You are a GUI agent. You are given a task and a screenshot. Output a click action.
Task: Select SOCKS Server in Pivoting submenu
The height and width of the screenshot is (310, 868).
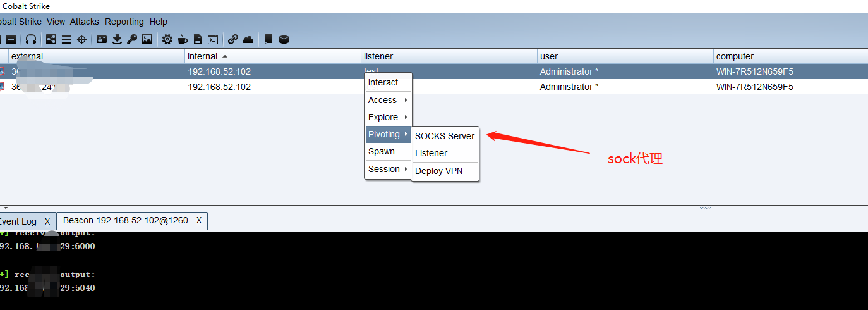pyautogui.click(x=445, y=136)
